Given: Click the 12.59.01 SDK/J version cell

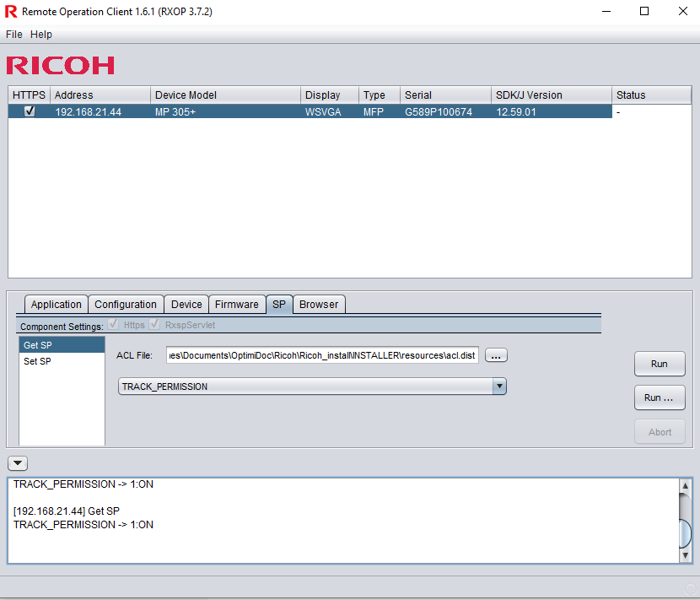Looking at the screenshot, I should 552,111.
